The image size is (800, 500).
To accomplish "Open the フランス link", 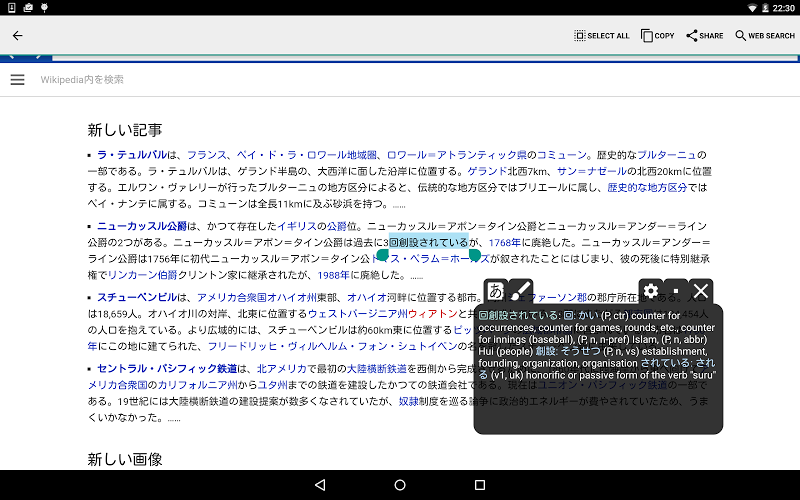I will [207, 155].
